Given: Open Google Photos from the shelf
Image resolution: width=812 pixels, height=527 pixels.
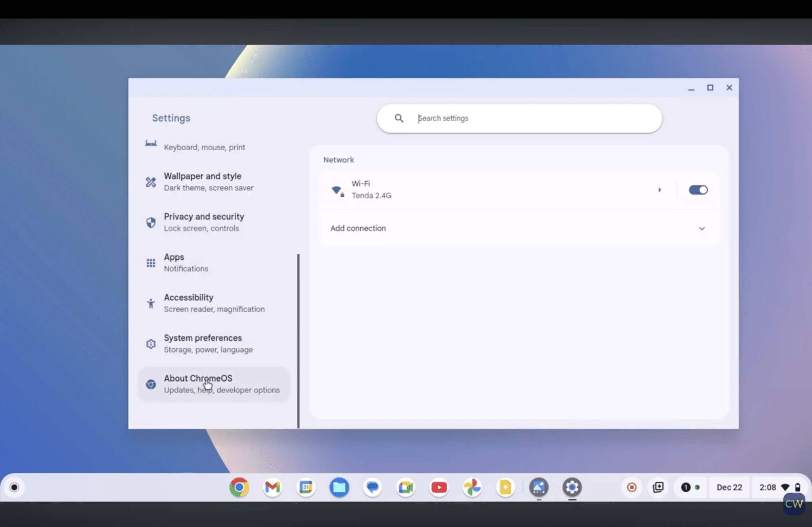Looking at the screenshot, I should [472, 487].
